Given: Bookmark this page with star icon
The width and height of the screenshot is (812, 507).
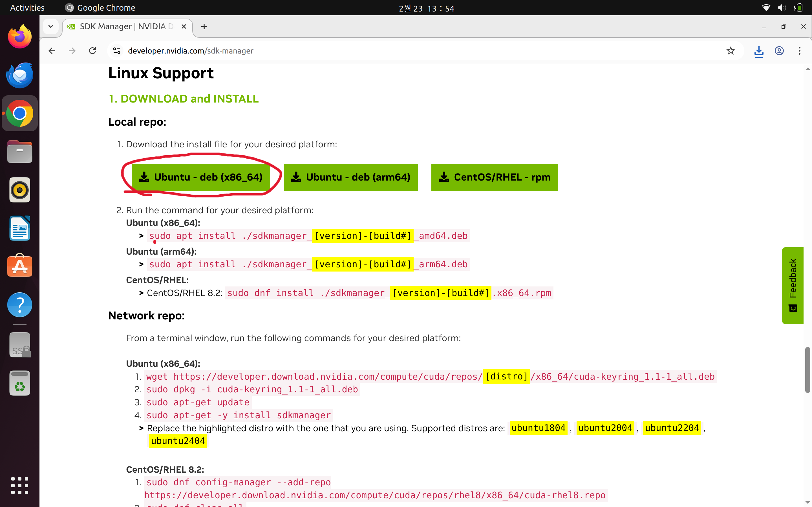Looking at the screenshot, I should click(731, 51).
